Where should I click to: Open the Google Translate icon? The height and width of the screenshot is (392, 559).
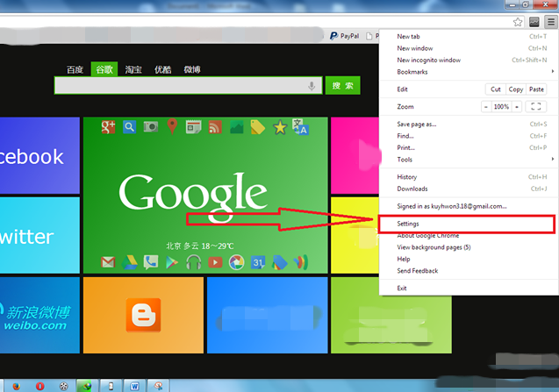pos(300,126)
